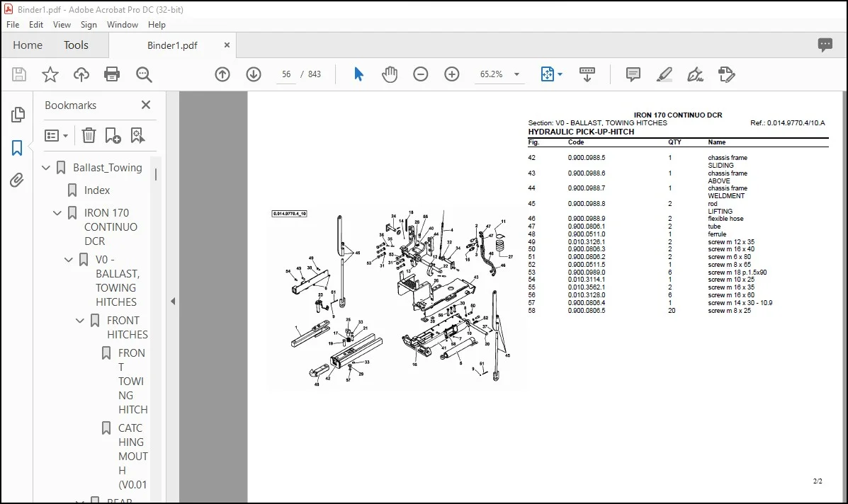The height and width of the screenshot is (504, 848).
Task: Delete the selected bookmark with the trash icon
Action: pyautogui.click(x=89, y=135)
